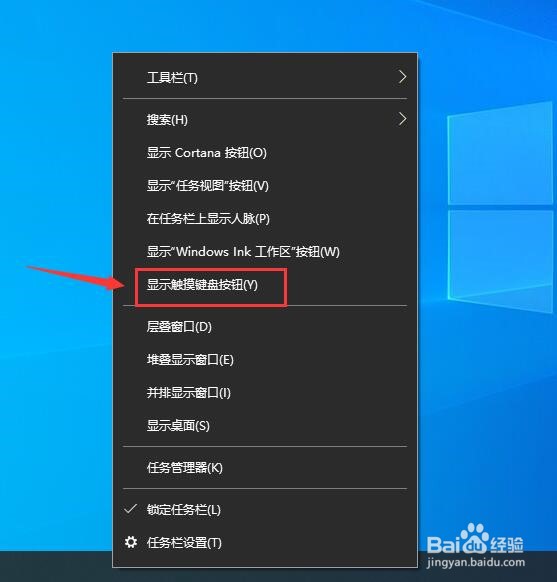Image resolution: width=557 pixels, height=582 pixels.
Task: Click the gear icon for taskbar settings
Action: (131, 542)
